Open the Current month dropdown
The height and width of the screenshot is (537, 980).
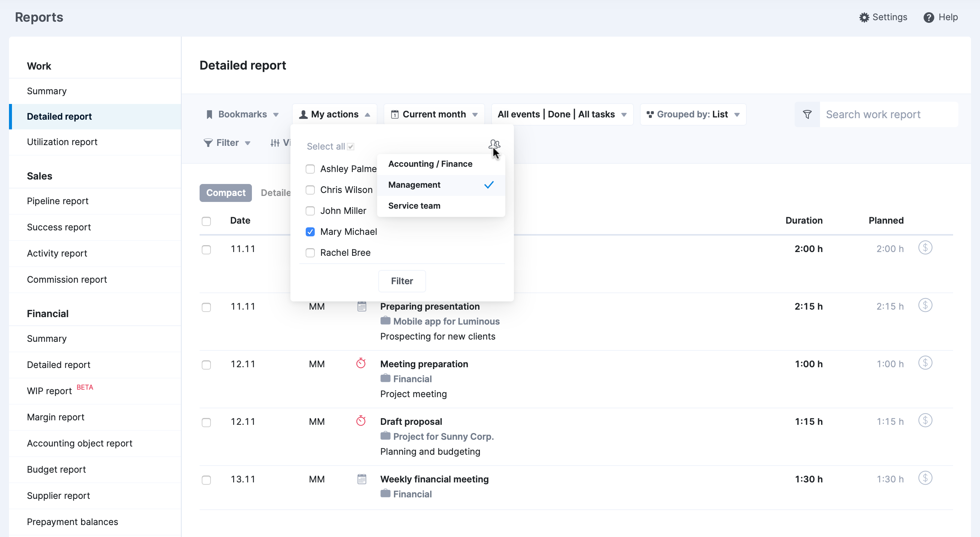tap(434, 114)
